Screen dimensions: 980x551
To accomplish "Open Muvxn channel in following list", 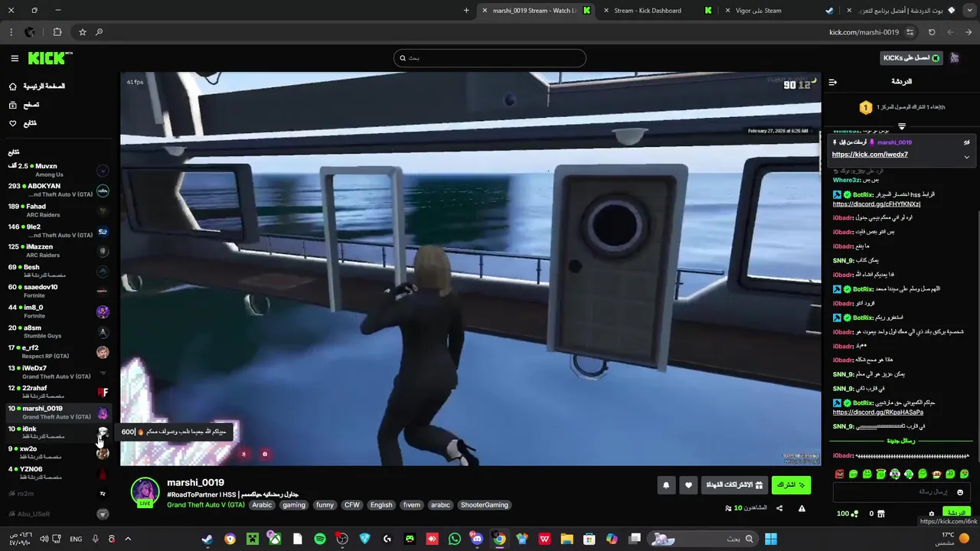I will pyautogui.click(x=58, y=170).
